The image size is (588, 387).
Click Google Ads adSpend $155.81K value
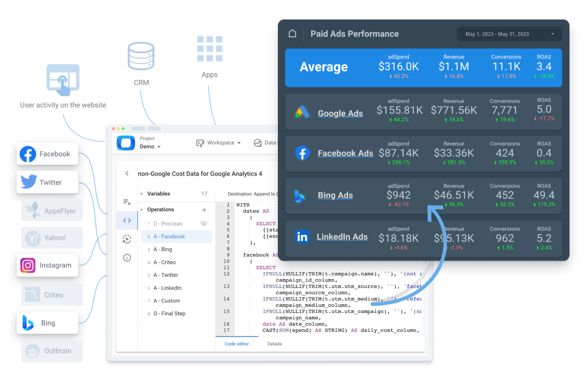coord(399,111)
